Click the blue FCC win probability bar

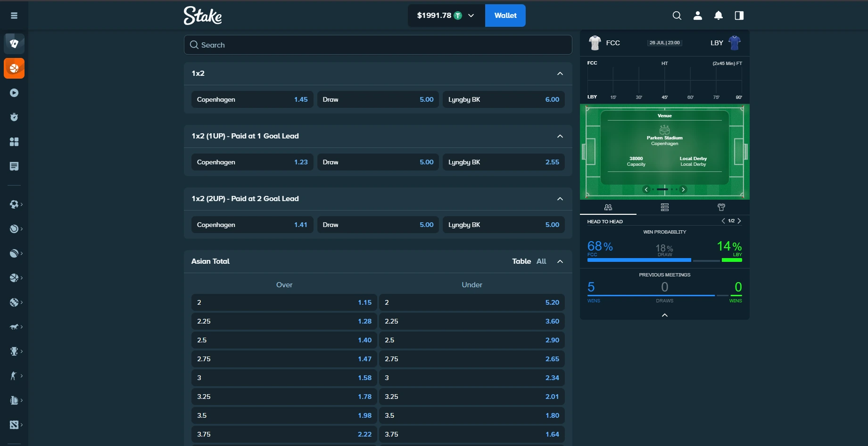pos(639,260)
